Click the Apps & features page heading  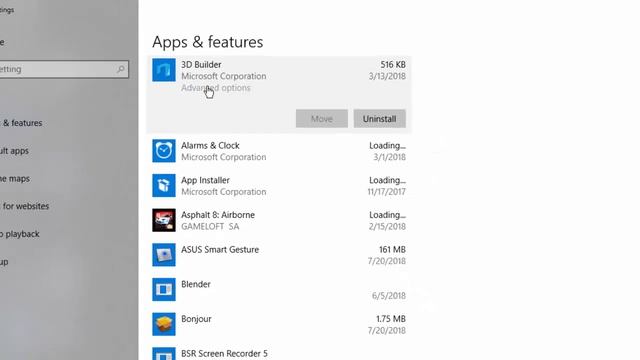208,42
